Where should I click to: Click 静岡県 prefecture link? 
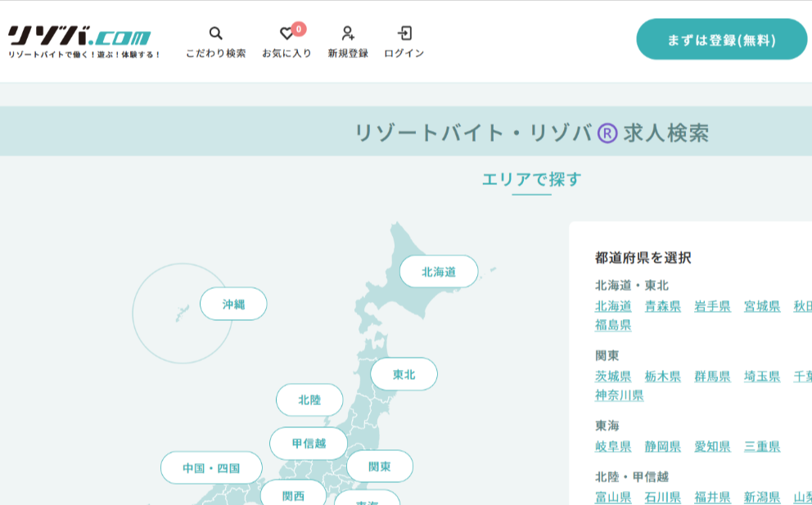[662, 446]
